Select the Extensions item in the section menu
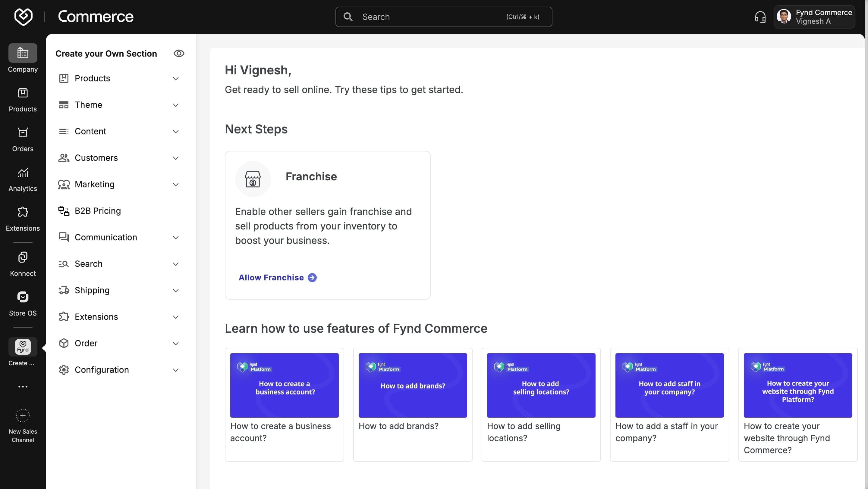868x489 pixels. [119, 317]
